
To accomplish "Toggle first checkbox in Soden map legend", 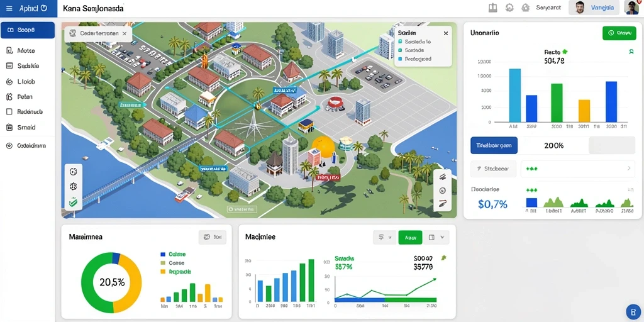I will (x=399, y=42).
